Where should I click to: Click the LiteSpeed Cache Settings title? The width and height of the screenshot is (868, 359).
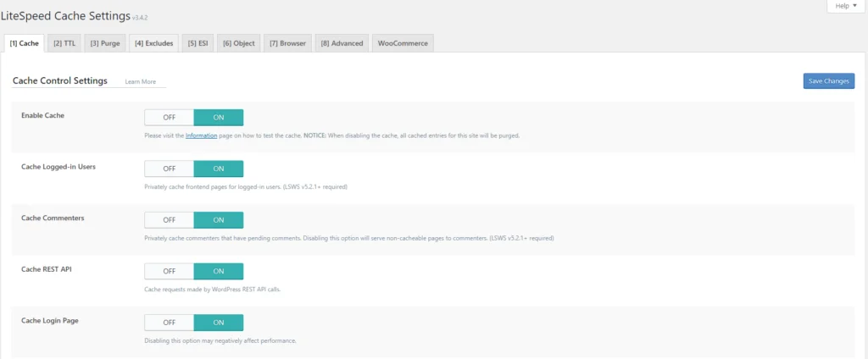[65, 16]
